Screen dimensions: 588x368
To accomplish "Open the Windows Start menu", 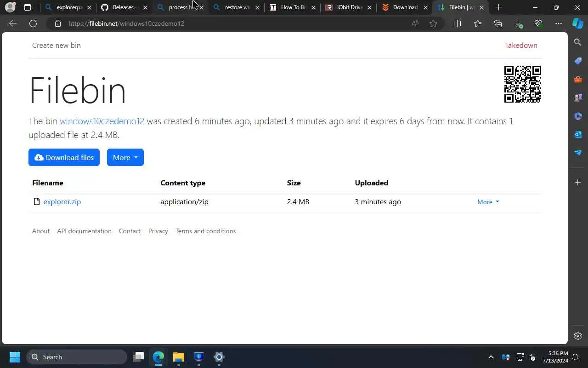I will tap(15, 357).
